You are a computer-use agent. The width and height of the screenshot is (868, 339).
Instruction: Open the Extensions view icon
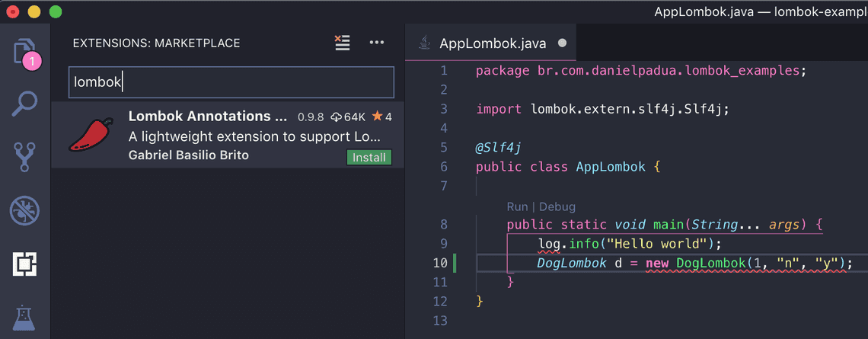click(x=25, y=265)
